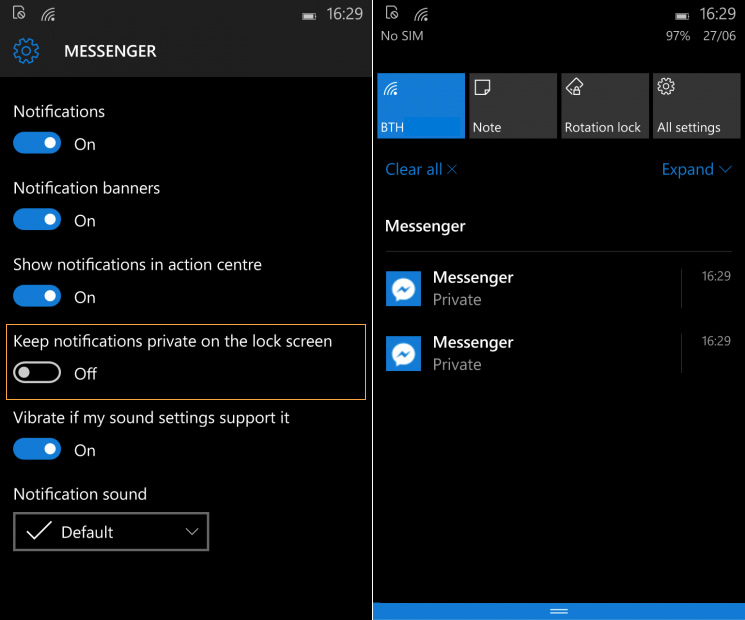Tap the Wi-Fi icon in action centre status bar

click(421, 15)
